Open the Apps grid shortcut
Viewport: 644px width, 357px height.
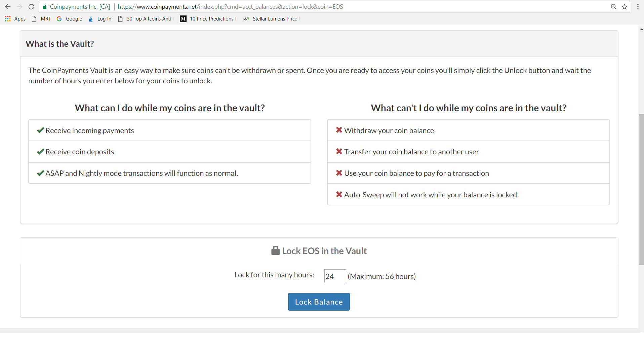click(15, 19)
